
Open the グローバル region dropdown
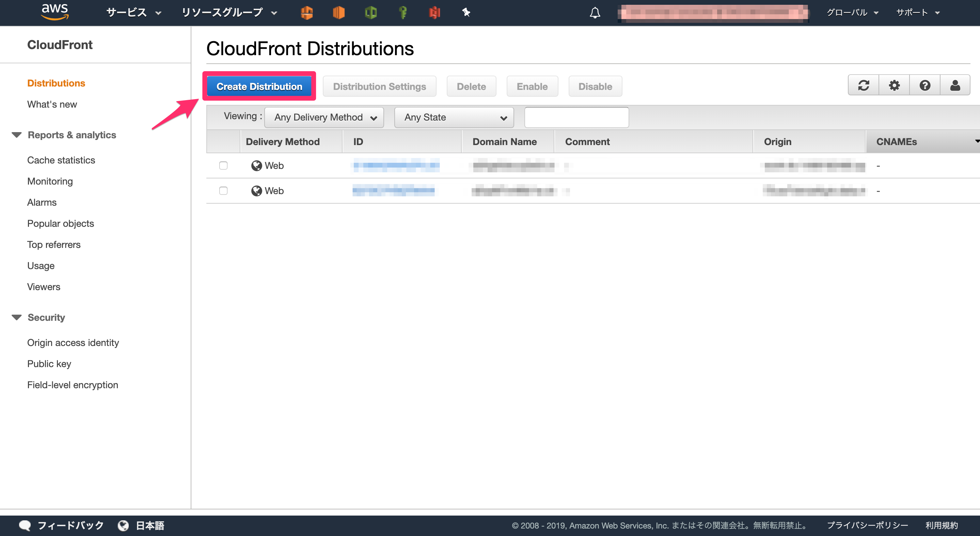pyautogui.click(x=853, y=13)
